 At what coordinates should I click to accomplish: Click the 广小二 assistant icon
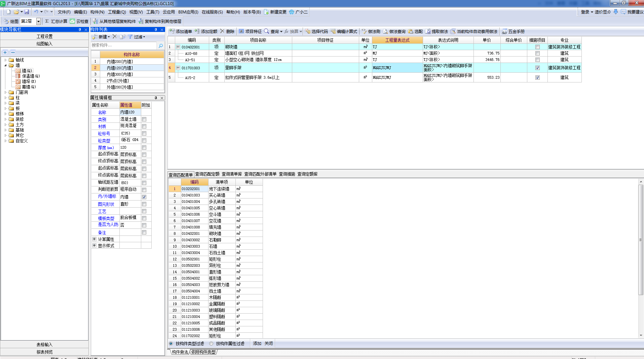[292, 12]
